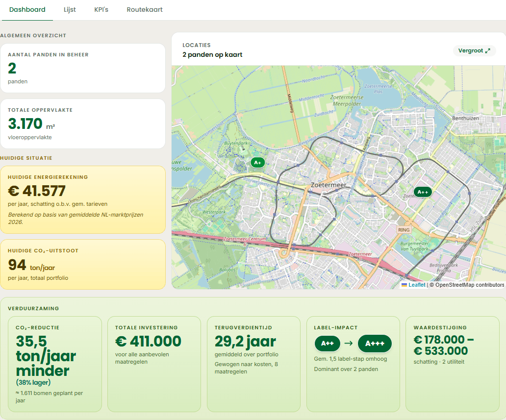
Task: Click '≈ 1.611 bomen geplant per jaar'
Action: (x=49, y=397)
